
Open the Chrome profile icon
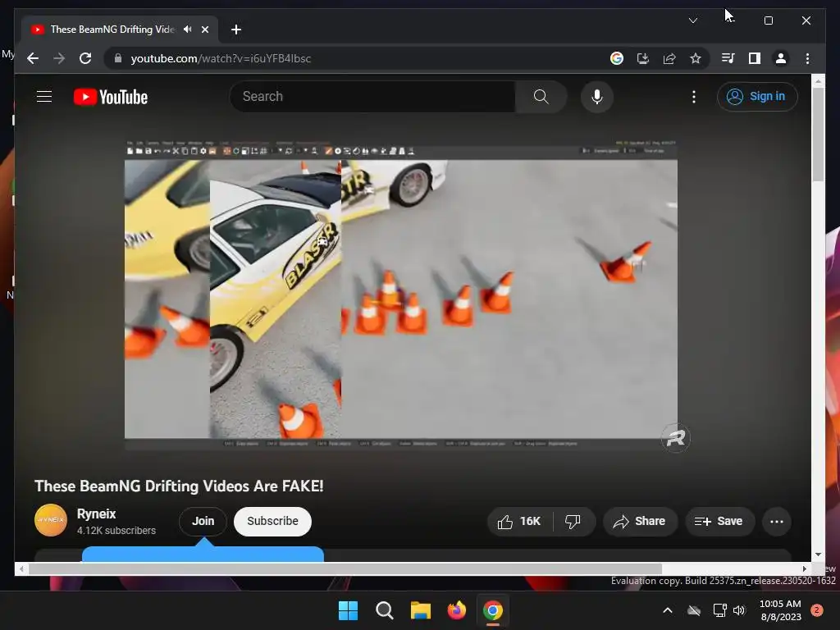click(x=781, y=58)
